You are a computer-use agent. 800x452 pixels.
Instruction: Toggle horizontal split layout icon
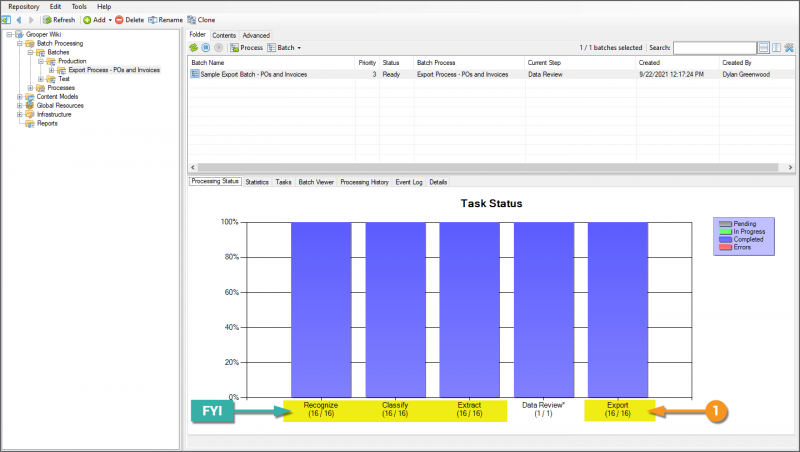click(x=763, y=47)
